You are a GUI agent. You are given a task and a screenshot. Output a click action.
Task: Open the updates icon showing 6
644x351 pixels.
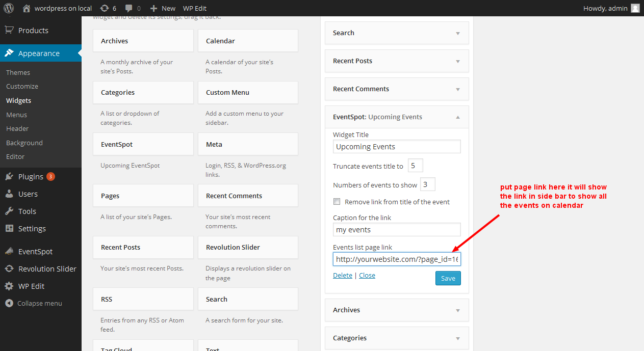(x=105, y=8)
